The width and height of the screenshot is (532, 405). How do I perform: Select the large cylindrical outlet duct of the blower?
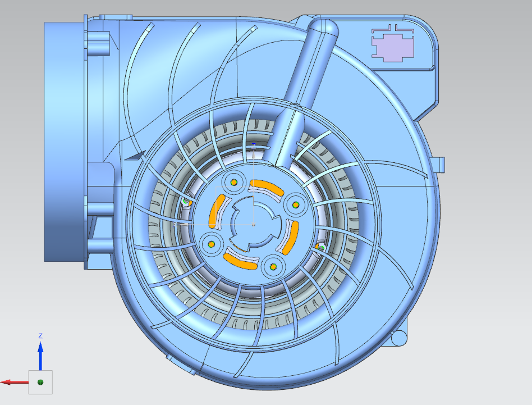(x=65, y=142)
